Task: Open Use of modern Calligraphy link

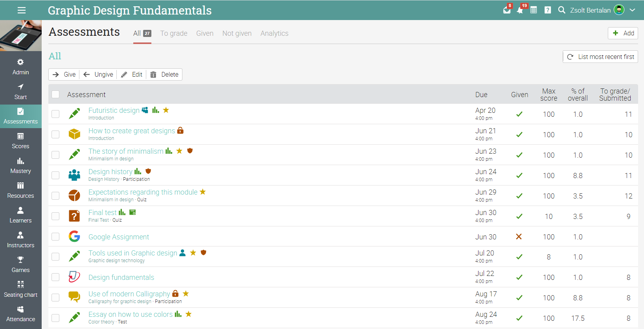Action: (x=129, y=294)
